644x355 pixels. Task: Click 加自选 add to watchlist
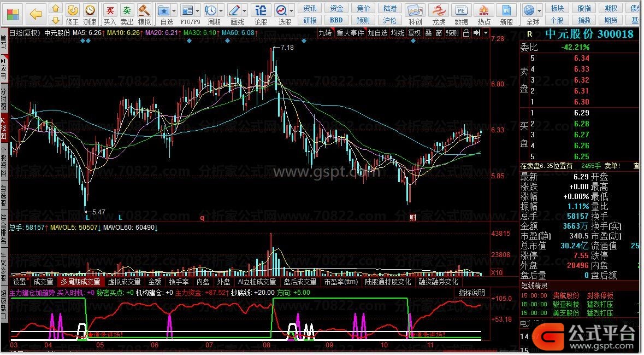pos(378,33)
